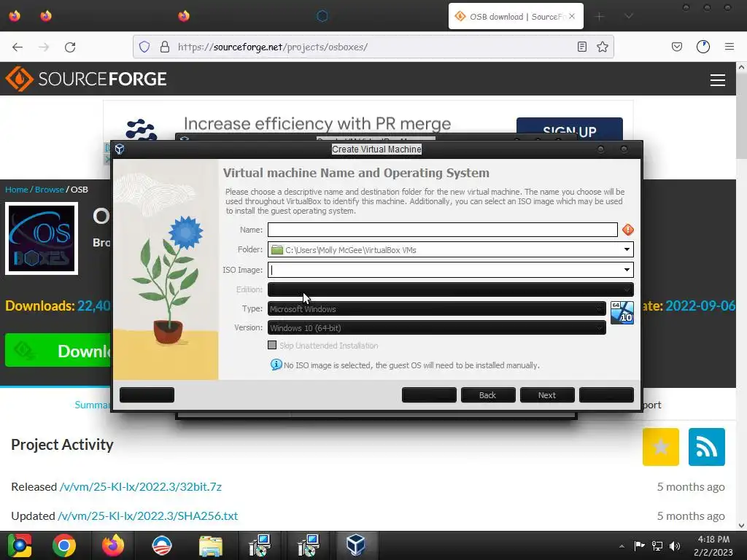Open SourceForge site hamburger menu
The height and width of the screenshot is (560, 747).
tap(718, 80)
